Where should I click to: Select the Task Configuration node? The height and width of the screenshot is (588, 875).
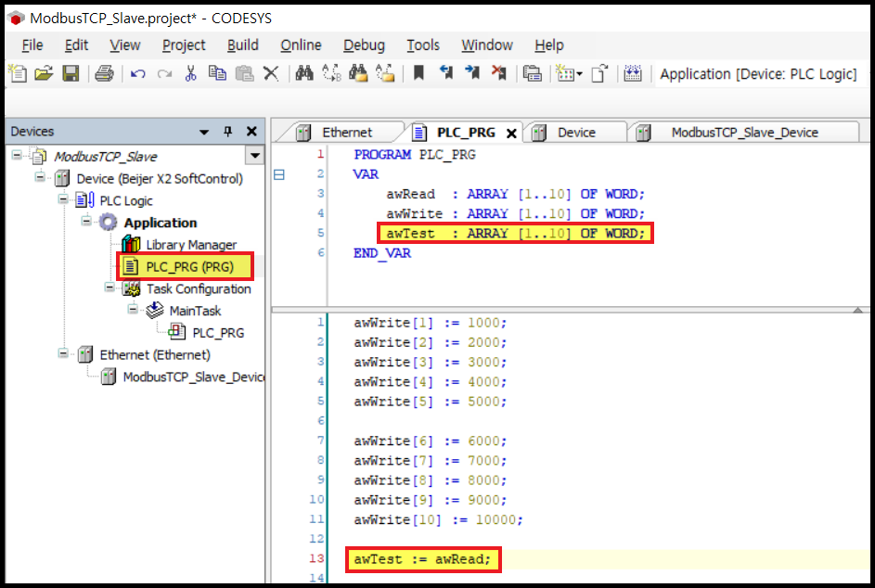pos(198,289)
